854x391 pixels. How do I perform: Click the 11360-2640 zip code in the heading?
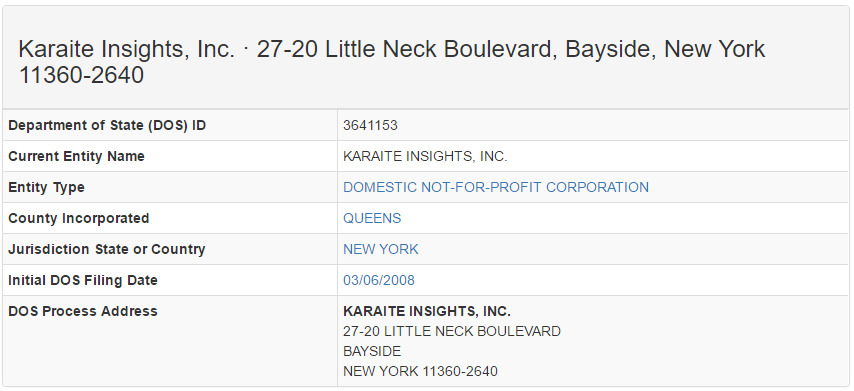(x=81, y=75)
